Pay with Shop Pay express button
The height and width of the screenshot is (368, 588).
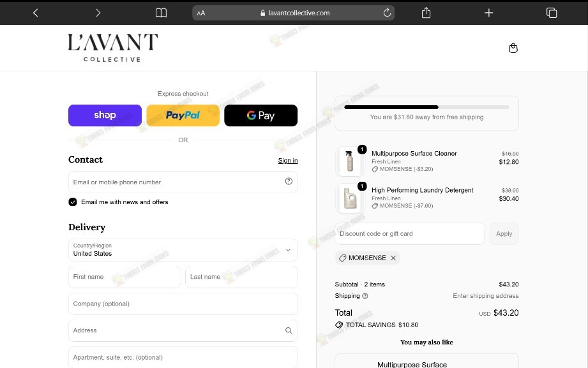coord(105,115)
